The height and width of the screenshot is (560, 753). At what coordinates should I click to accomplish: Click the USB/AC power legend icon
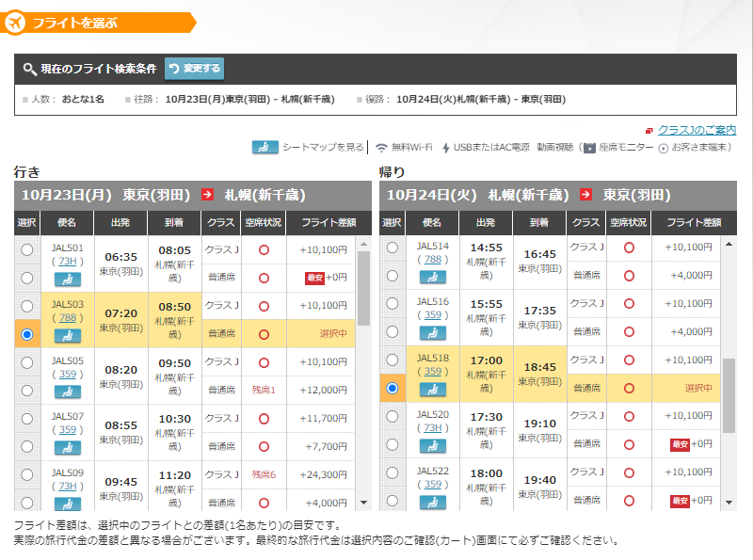445,148
